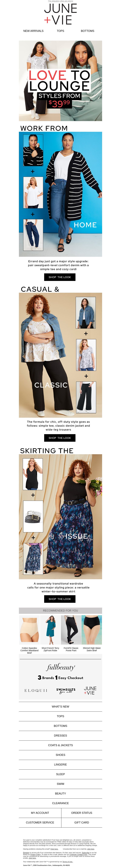121x868 pixels.
Task: Open the ORDER STATUS link
Action: [82, 813]
